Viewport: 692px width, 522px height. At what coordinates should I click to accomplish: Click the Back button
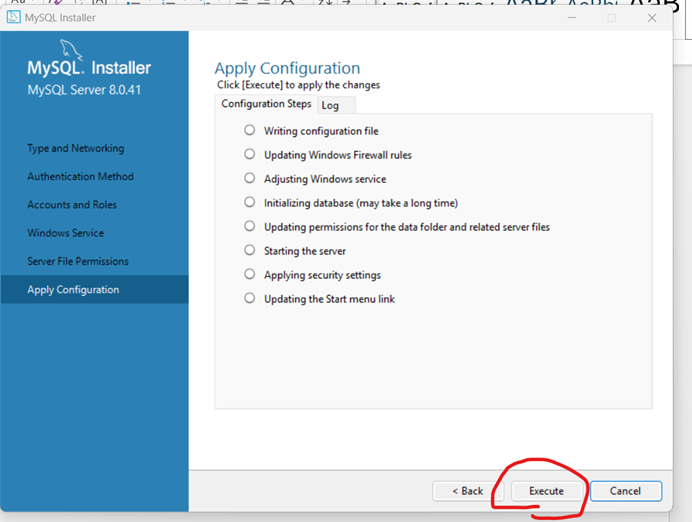click(467, 491)
